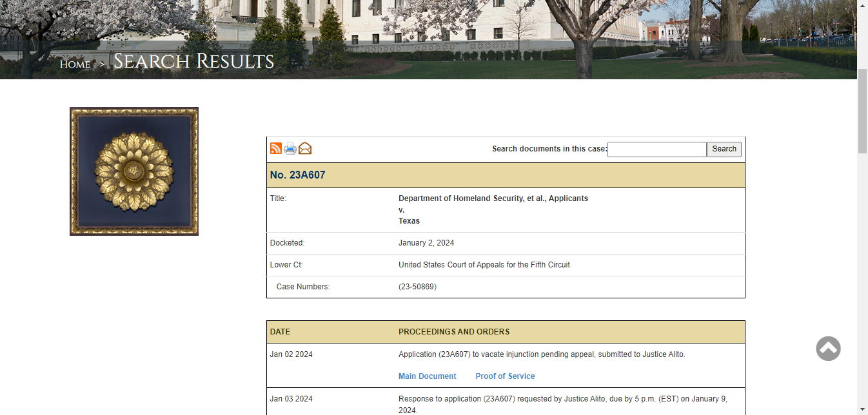Click the Jan 03 2024 date cell
This screenshot has height=415, width=868.
click(x=291, y=399)
